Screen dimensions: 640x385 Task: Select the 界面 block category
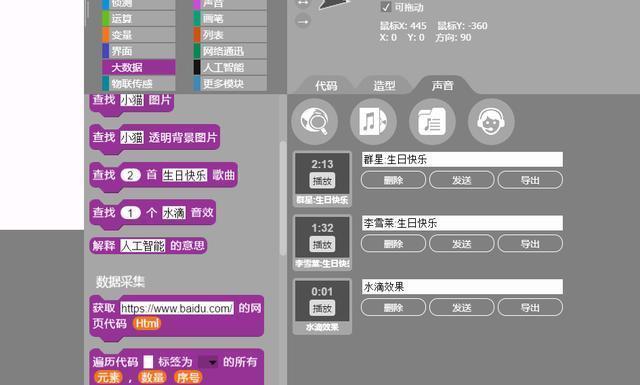click(x=139, y=51)
